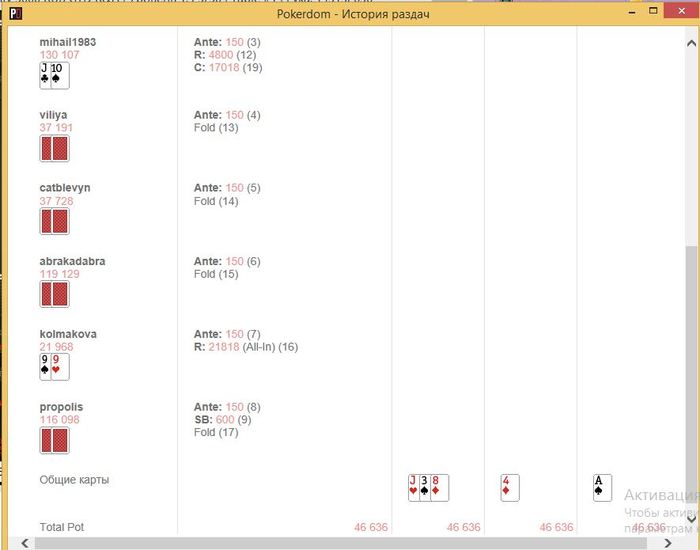700x550 pixels.
Task: Maximize the Pokerdom history window
Action: pos(653,11)
